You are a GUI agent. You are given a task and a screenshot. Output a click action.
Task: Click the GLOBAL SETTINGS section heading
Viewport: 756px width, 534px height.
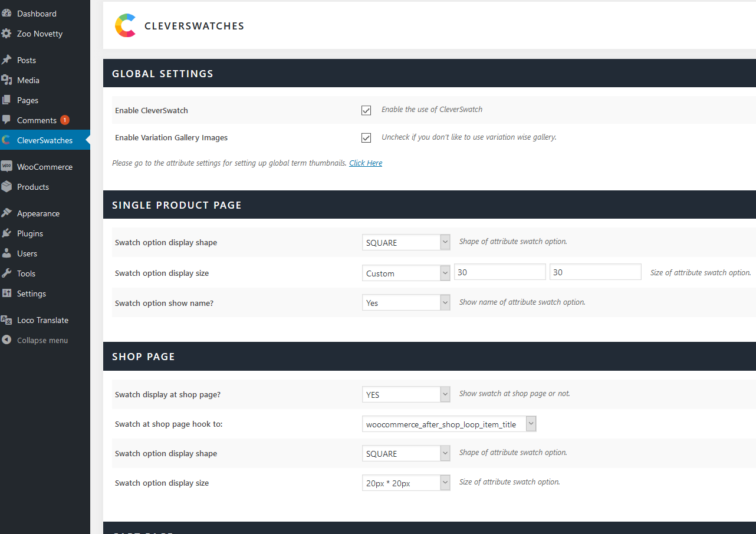(163, 74)
